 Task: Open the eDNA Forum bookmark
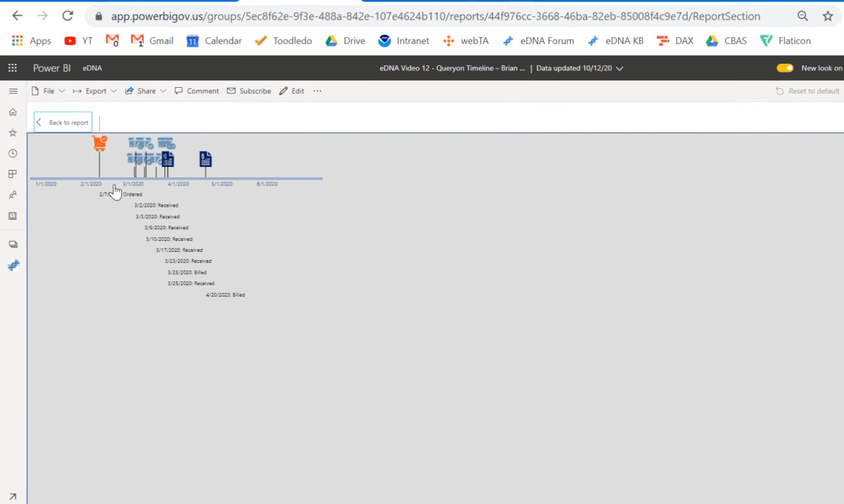coord(537,41)
